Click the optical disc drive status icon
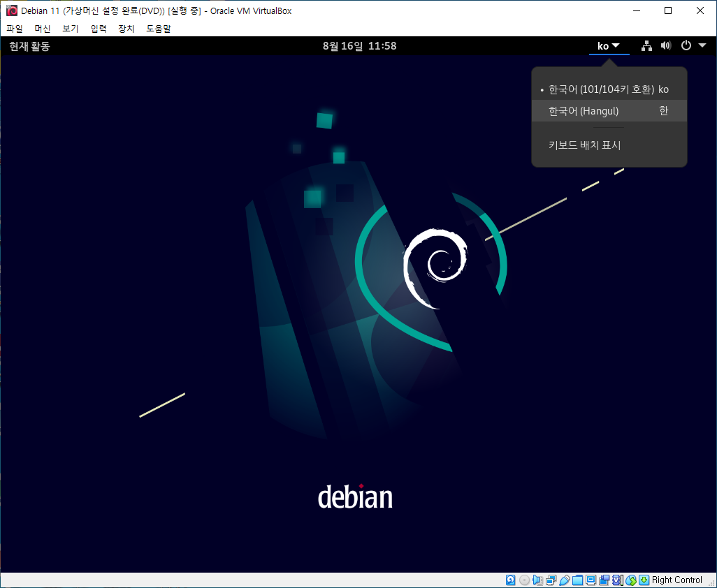 click(x=524, y=580)
